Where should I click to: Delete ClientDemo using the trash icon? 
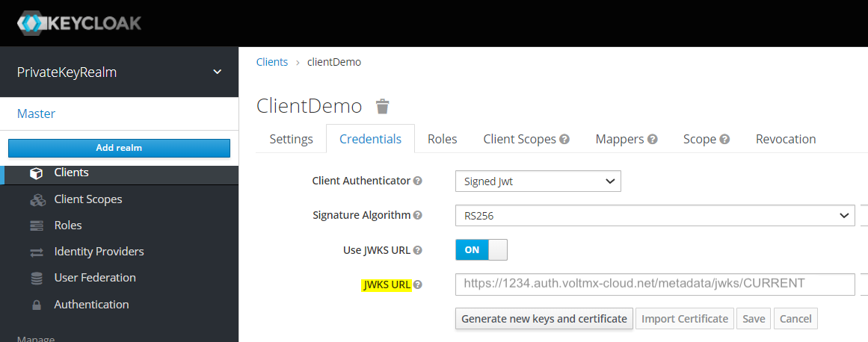[382, 106]
